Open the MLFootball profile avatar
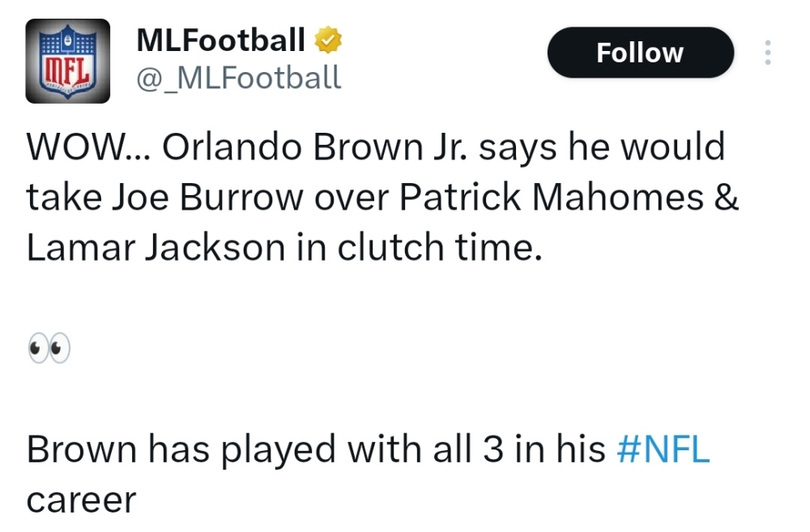The width and height of the screenshot is (810, 532). click(x=67, y=62)
